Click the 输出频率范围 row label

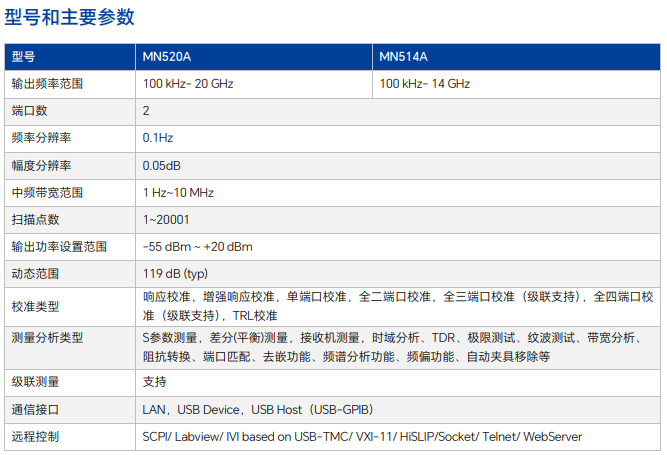tap(46, 84)
